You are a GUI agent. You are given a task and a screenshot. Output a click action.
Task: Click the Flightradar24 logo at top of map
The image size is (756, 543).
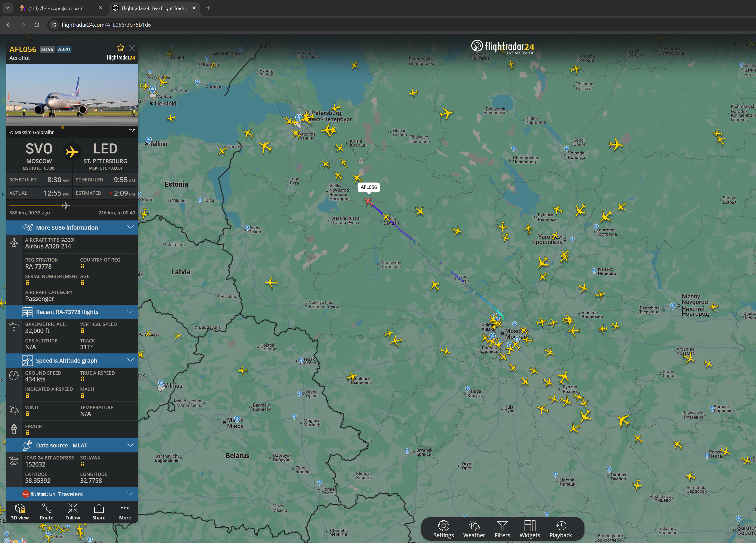point(503,47)
